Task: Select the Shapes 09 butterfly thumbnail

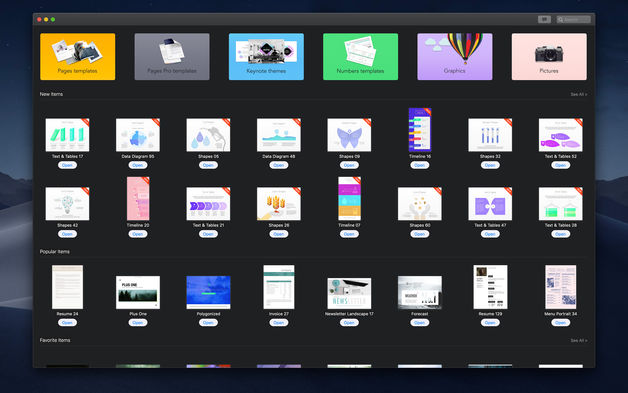Action: [x=349, y=135]
